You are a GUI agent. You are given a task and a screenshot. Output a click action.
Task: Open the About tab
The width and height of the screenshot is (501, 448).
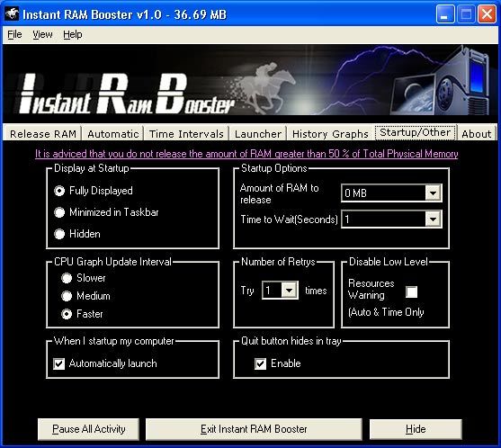[476, 133]
